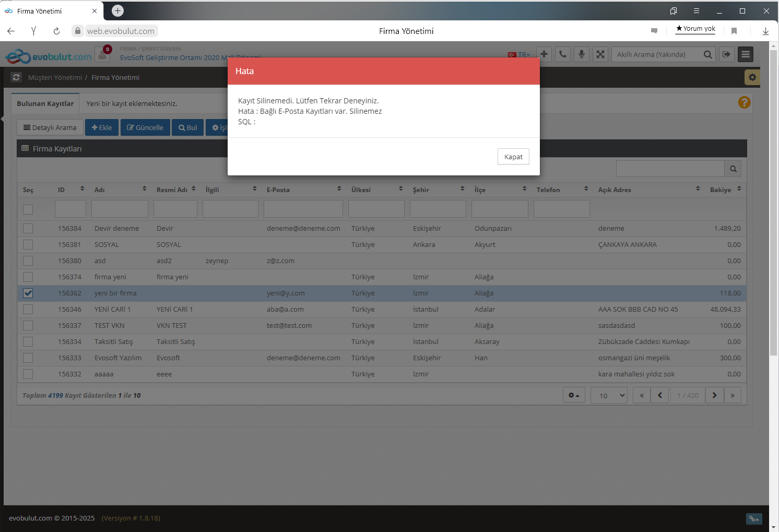This screenshot has height=532, width=779.
Task: Click the logout icon next to search
Action: point(726,54)
